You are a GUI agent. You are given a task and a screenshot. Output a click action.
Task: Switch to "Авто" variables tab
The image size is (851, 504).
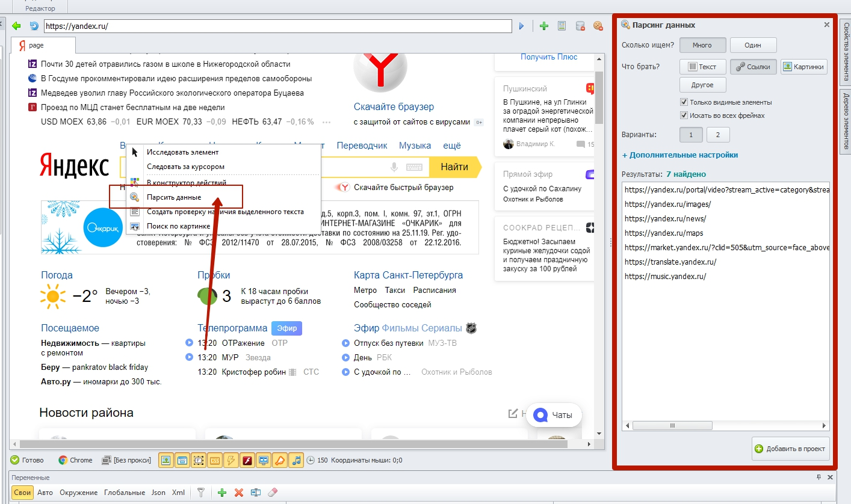[x=45, y=493]
